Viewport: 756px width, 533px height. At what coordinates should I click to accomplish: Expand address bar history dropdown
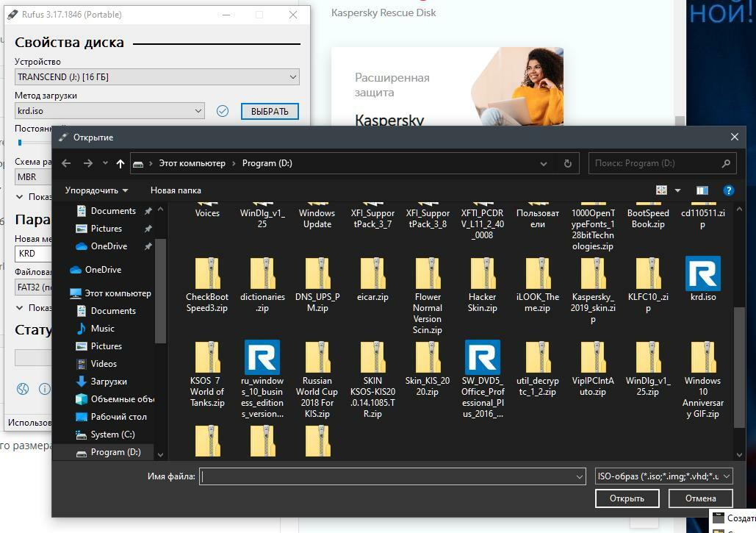pos(544,163)
